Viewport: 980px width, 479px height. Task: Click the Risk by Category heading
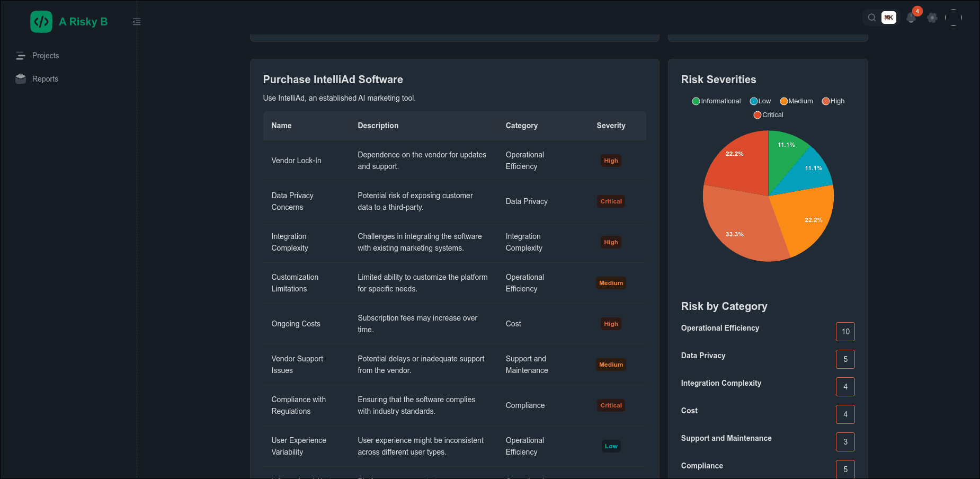click(724, 306)
